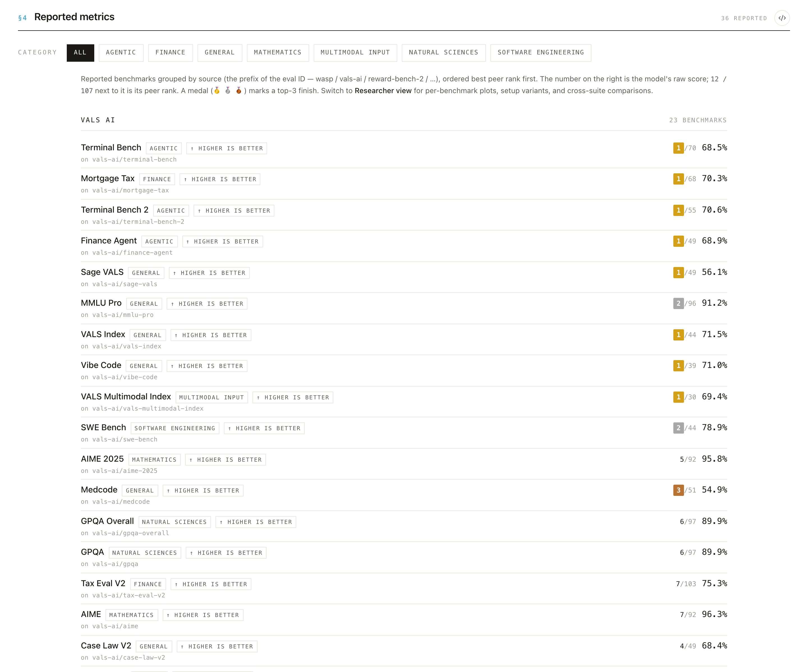
Task: Open the Case Law V2 benchmark
Action: point(404,651)
